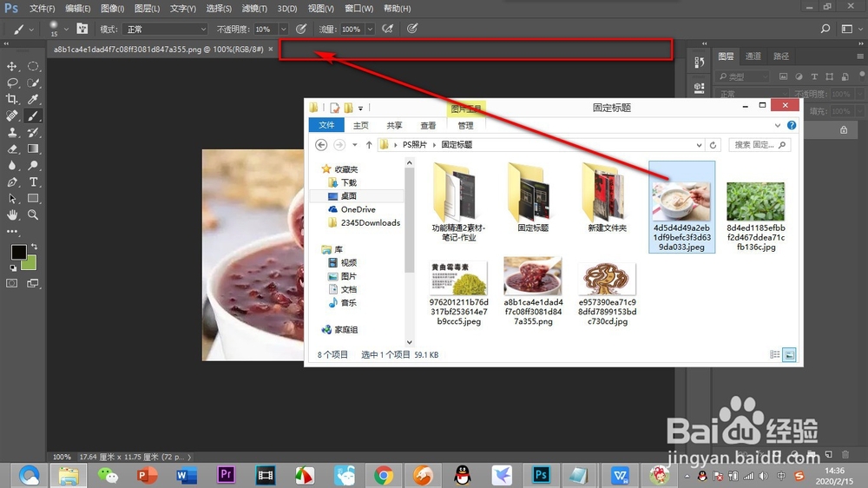Switch Explorer to details view
Viewport: 868px width, 488px height.
click(x=774, y=354)
